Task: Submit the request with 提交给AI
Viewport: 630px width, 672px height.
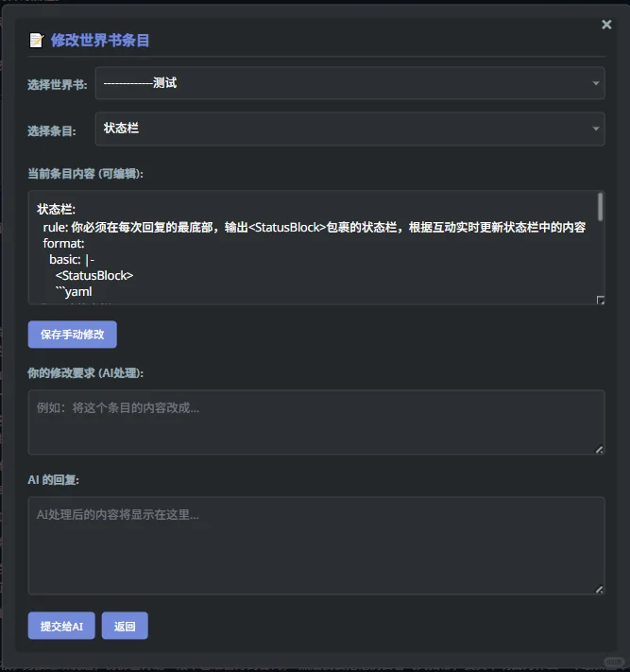Action: pyautogui.click(x=61, y=626)
